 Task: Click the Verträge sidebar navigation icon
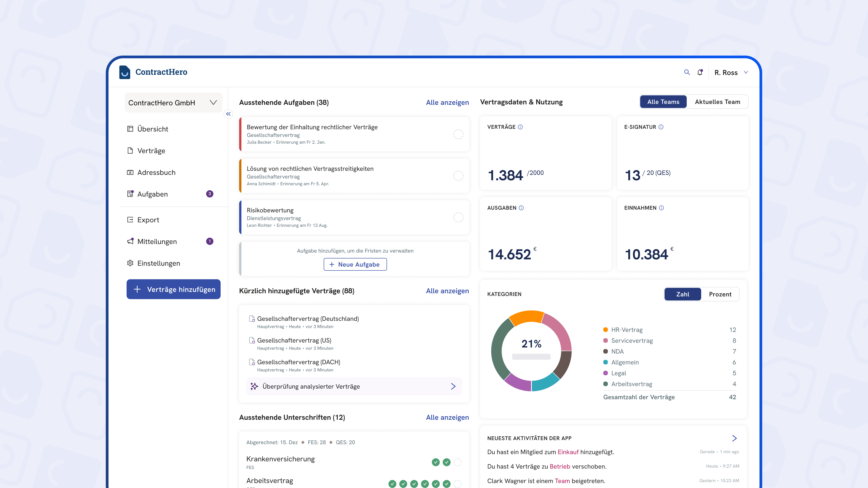point(131,151)
